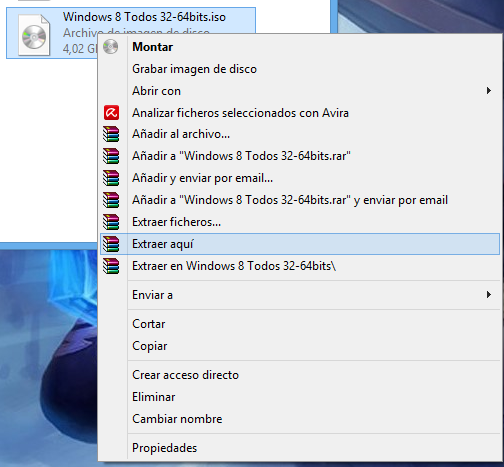
Task: Choose Montar from the context menu
Action: (x=300, y=47)
